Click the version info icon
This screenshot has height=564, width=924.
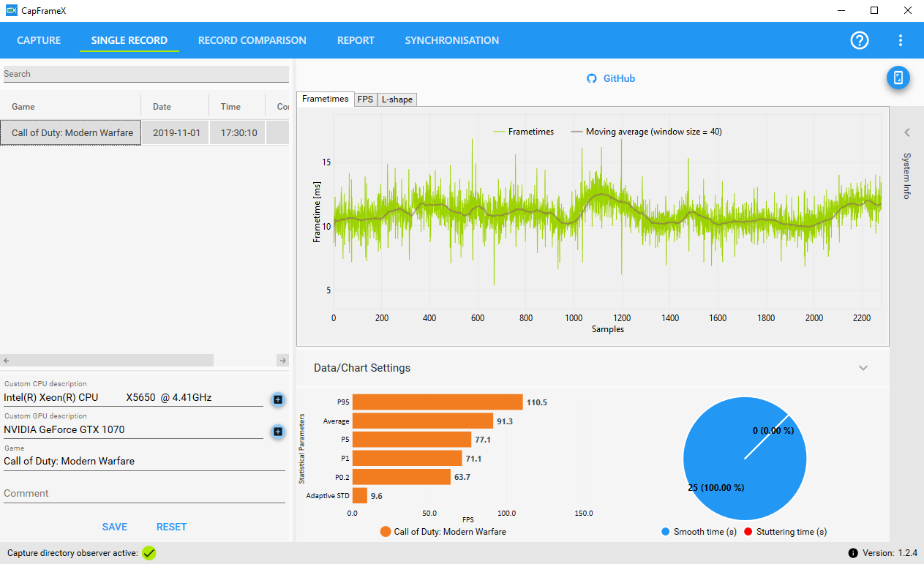coord(853,553)
